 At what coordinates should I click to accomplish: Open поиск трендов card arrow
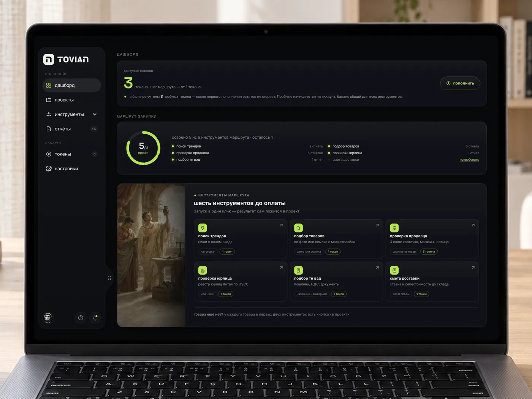[x=281, y=225]
